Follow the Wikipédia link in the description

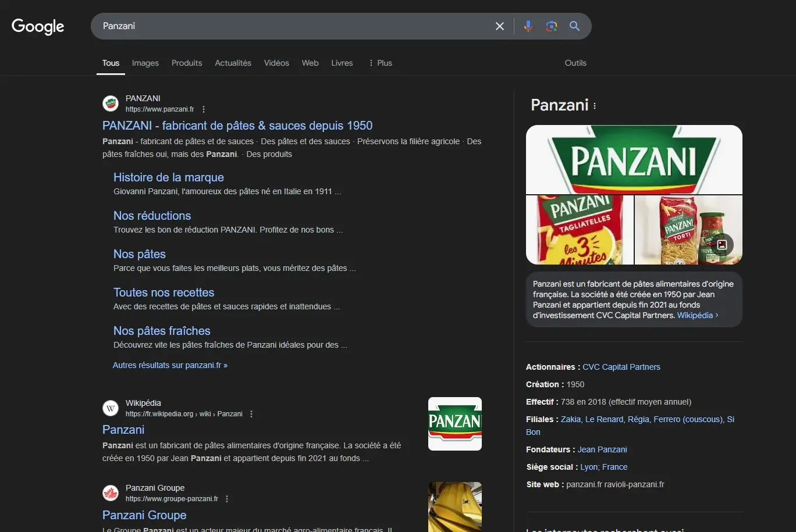698,315
